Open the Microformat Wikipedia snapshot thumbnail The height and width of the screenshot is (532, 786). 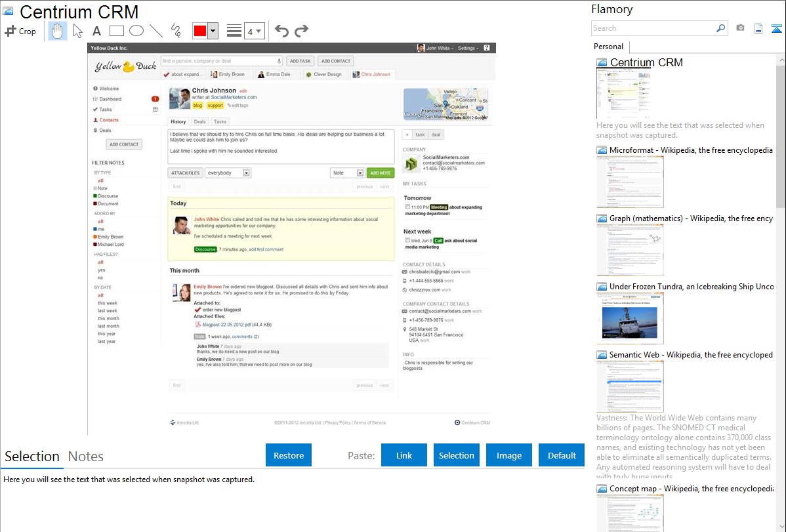[630, 182]
